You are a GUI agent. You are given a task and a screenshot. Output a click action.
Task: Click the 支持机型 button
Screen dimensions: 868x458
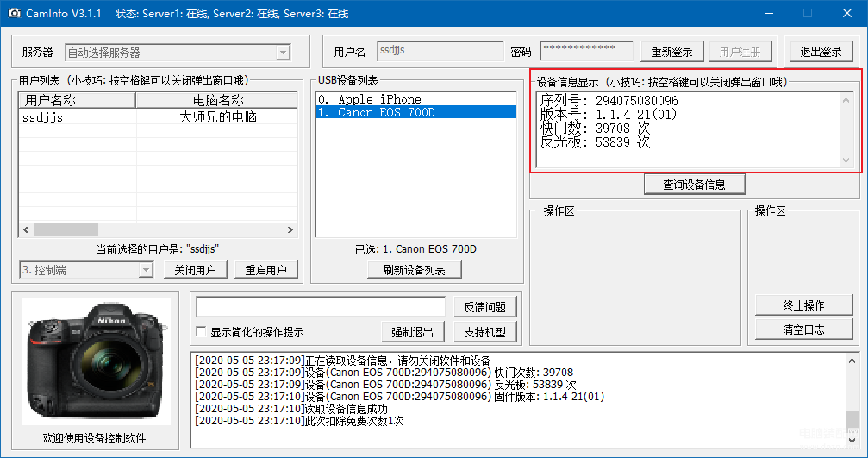[485, 332]
